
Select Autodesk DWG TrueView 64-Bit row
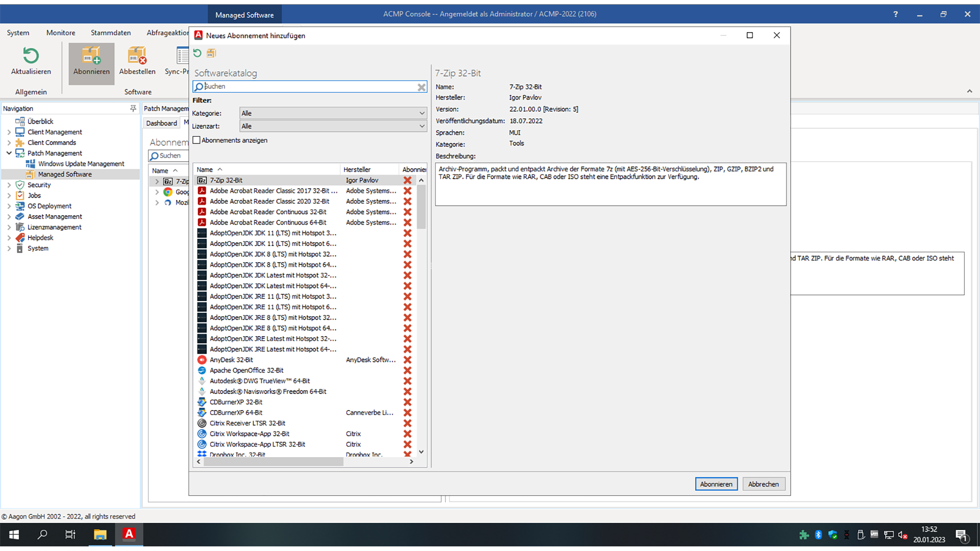tap(305, 381)
